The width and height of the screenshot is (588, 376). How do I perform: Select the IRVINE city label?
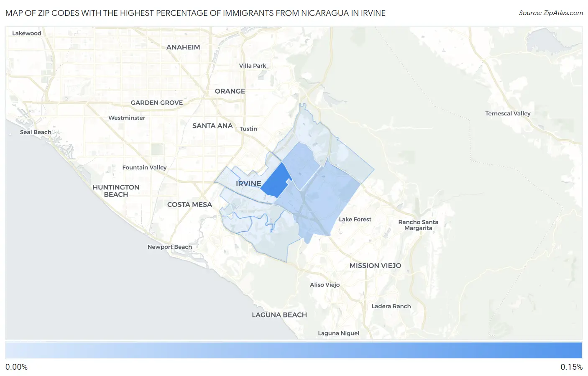pos(248,184)
